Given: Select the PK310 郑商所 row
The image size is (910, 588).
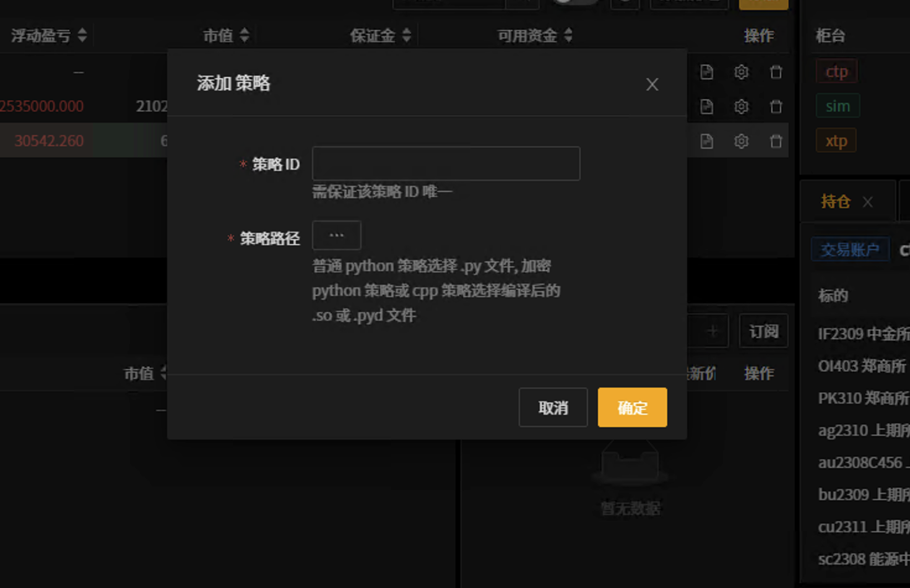Looking at the screenshot, I should point(864,399).
